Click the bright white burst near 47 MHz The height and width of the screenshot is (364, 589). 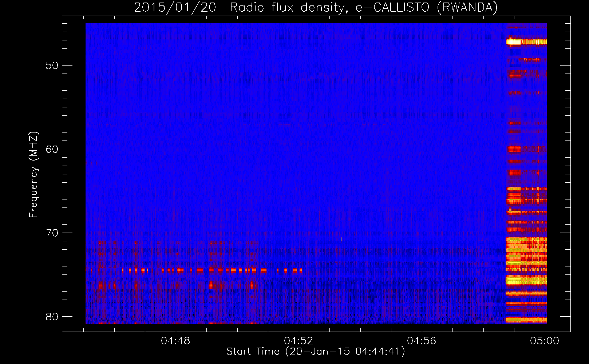click(514, 41)
